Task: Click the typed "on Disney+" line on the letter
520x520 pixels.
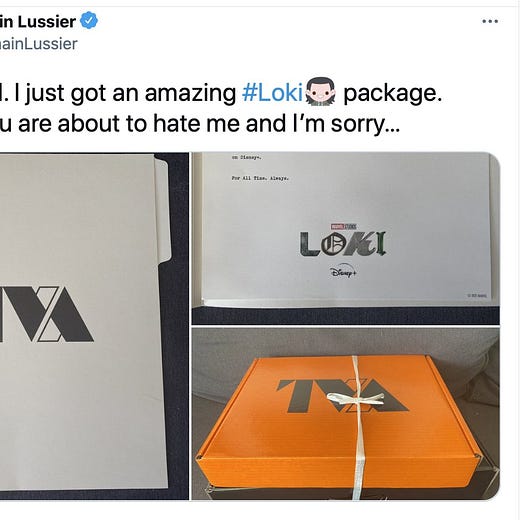Action: point(246,158)
